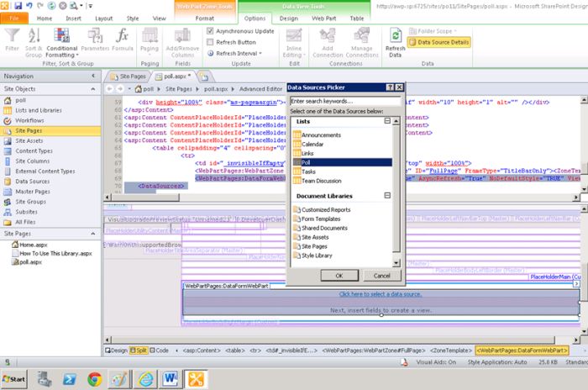The width and height of the screenshot is (588, 390).
Task: Click the Refresh Data icon in ribbon
Action: 395,35
